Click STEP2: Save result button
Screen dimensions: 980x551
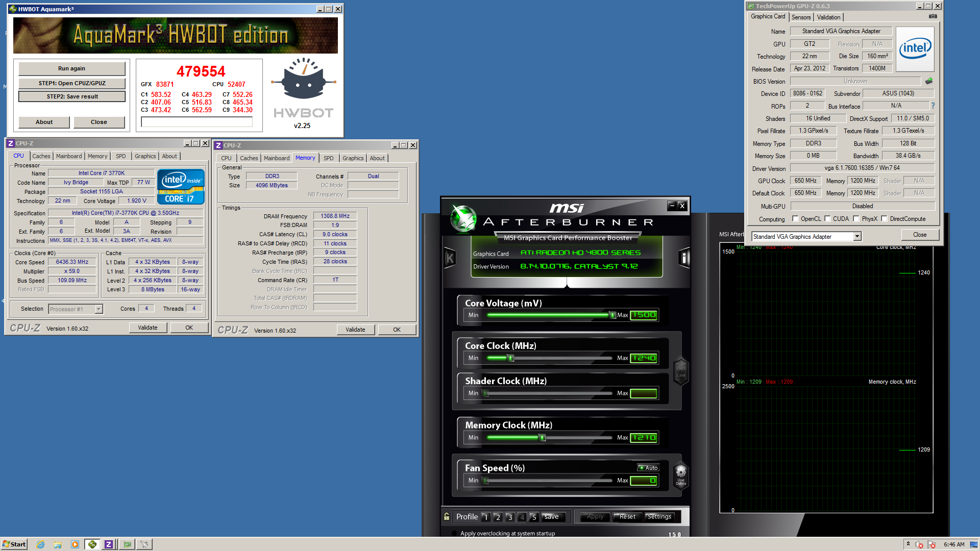pos(72,96)
